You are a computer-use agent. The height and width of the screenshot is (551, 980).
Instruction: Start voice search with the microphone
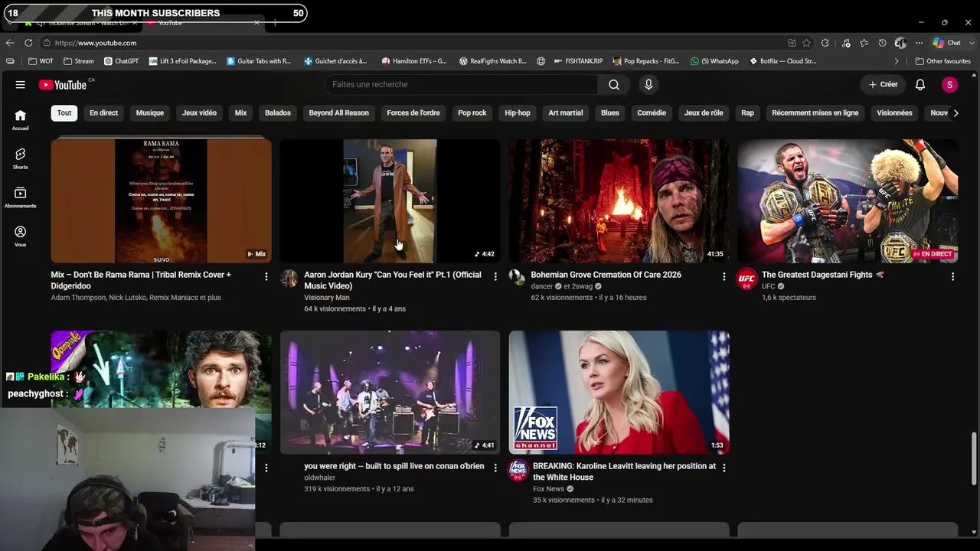point(648,85)
